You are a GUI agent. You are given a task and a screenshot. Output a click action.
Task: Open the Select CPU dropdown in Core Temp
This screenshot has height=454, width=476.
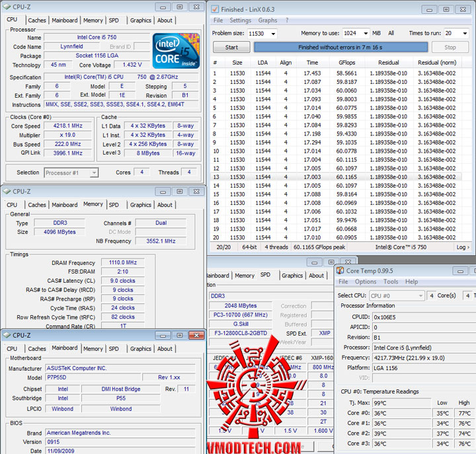coord(420,295)
